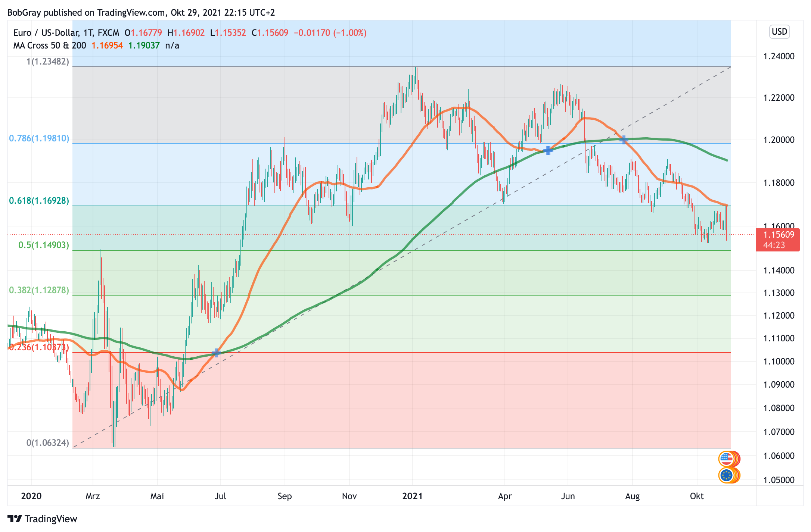This screenshot has width=811, height=532.
Task: Click the 2021 label on time axis
Action: pos(412,496)
